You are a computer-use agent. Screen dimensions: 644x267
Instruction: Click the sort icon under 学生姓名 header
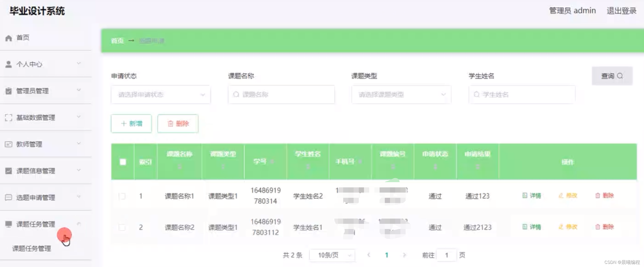(308, 167)
